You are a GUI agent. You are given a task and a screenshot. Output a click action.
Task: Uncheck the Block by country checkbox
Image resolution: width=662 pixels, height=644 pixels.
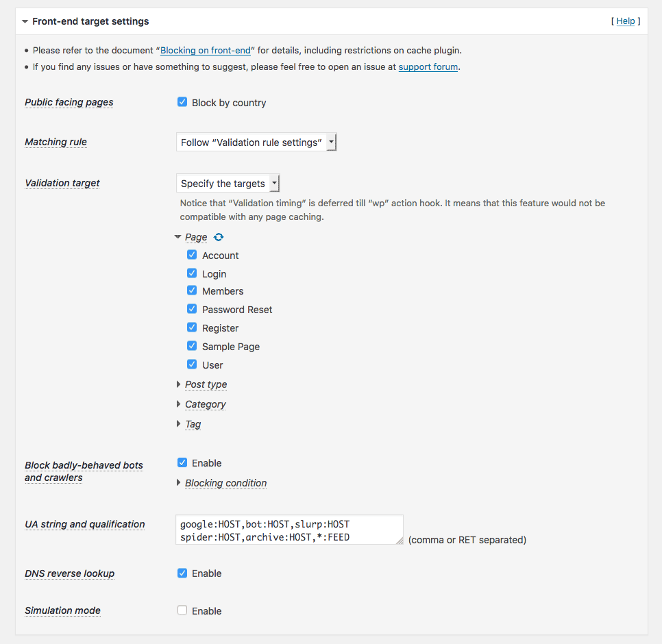coord(182,102)
